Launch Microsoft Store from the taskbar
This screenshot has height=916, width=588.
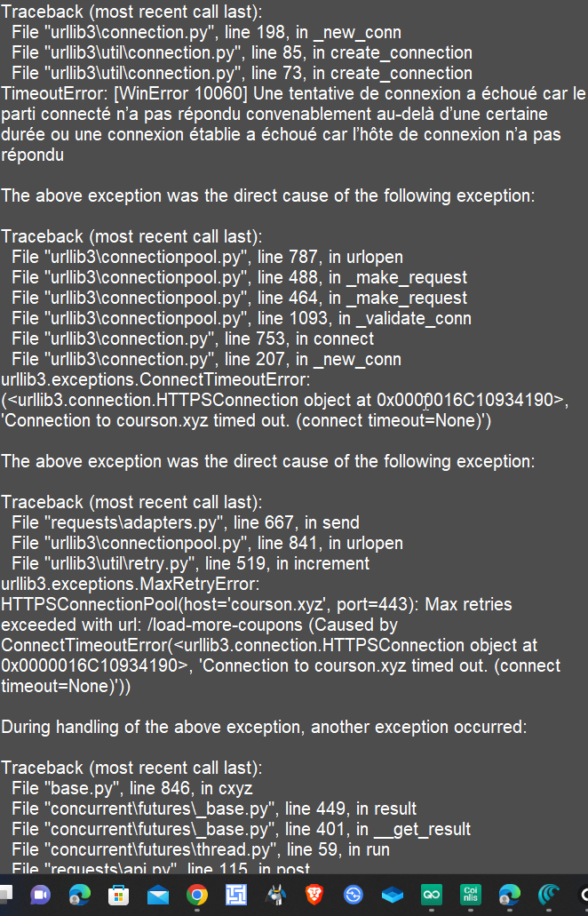coord(119,894)
